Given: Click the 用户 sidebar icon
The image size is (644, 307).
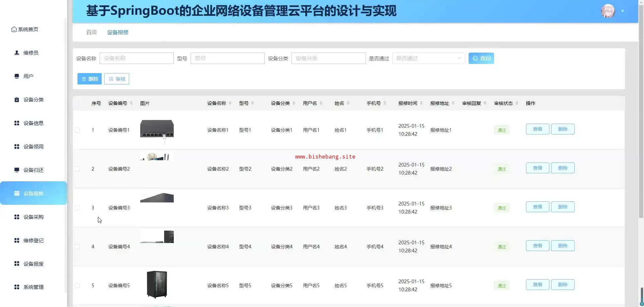Looking at the screenshot, I should [x=17, y=76].
